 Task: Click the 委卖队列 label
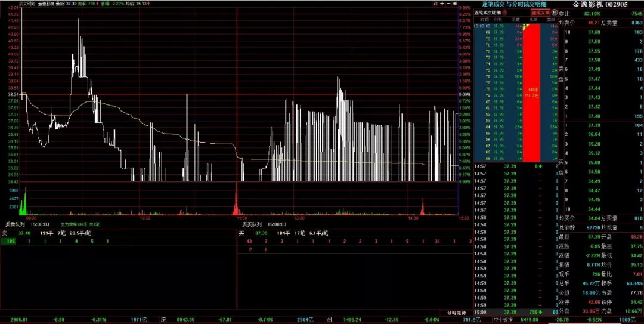[15, 224]
